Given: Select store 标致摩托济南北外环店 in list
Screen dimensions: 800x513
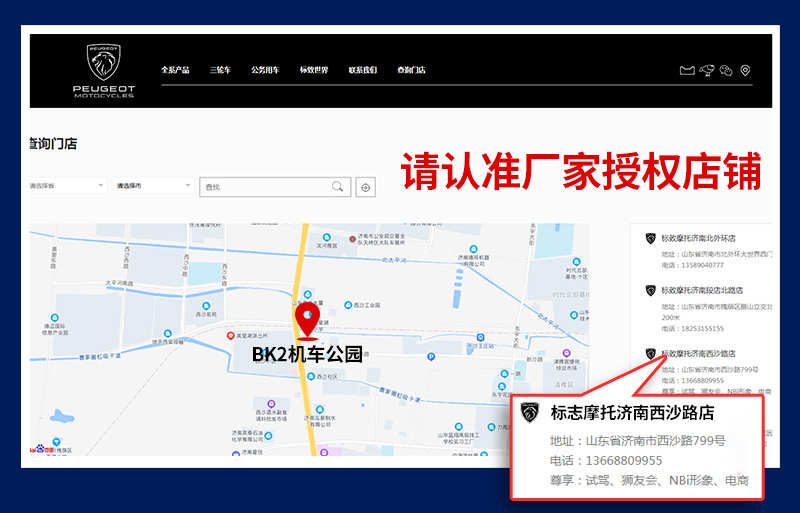Looking at the screenshot, I should coord(698,238).
